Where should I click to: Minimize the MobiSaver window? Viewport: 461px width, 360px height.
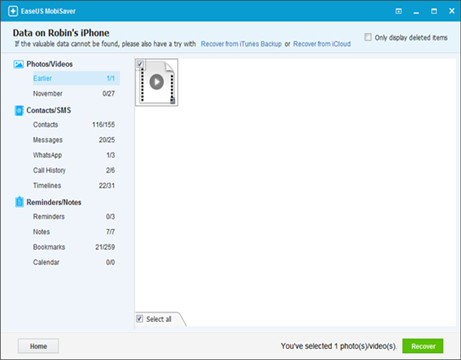click(416, 12)
